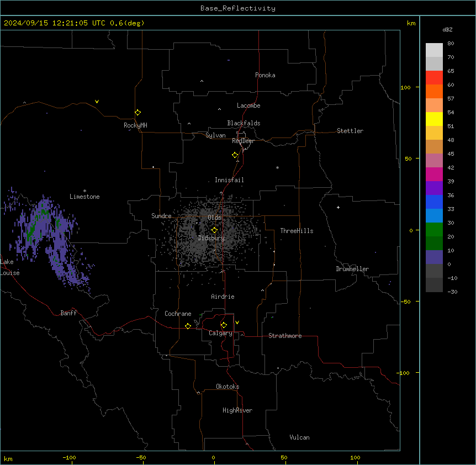Click the yellow V marker northeast of Calgary
Image resolution: width=476 pixels, height=465 pixels.
(x=237, y=323)
